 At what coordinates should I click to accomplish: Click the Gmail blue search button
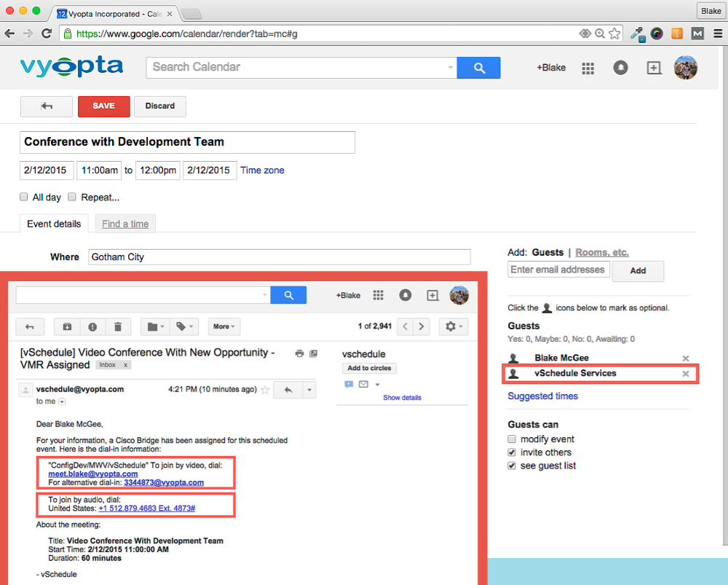coord(288,295)
